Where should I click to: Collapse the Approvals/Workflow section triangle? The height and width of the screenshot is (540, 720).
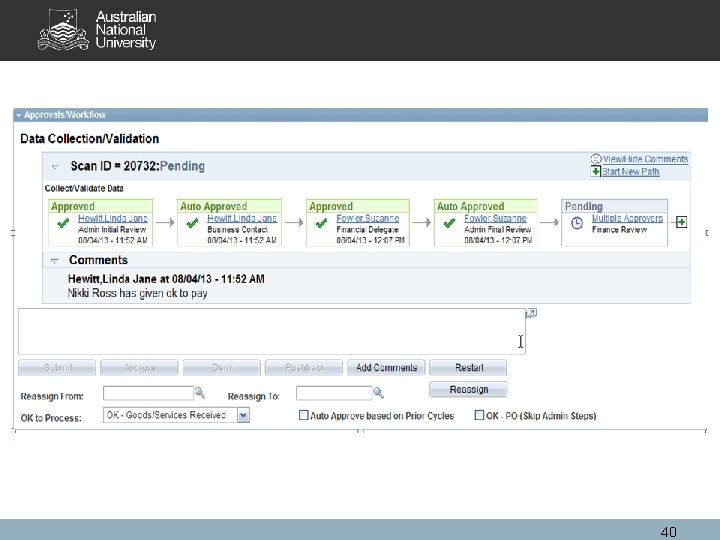pos(18,115)
